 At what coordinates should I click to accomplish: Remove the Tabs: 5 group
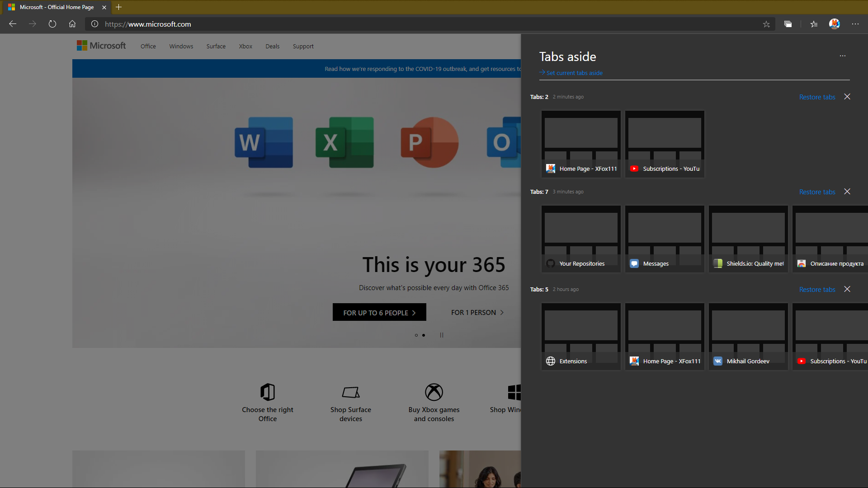[x=847, y=289]
